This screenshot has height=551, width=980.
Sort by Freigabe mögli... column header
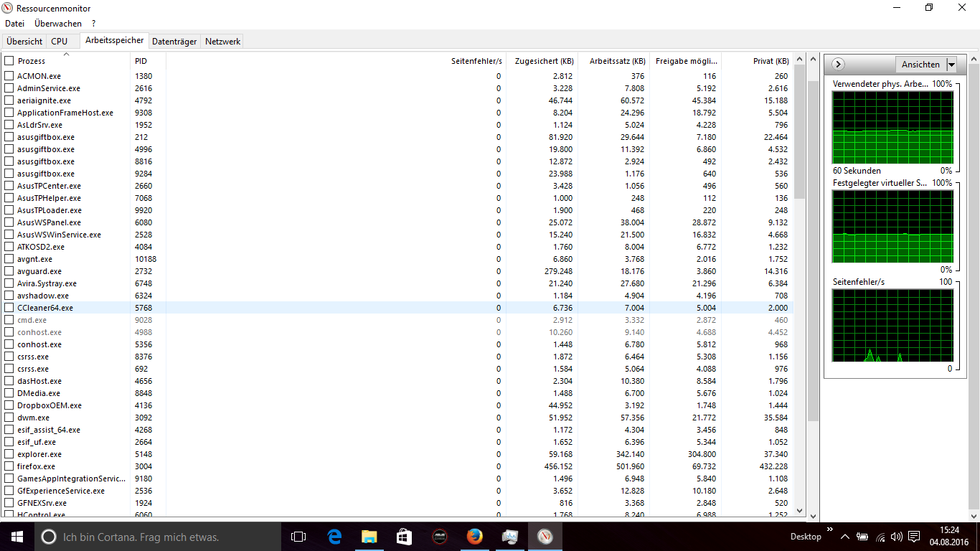point(686,61)
